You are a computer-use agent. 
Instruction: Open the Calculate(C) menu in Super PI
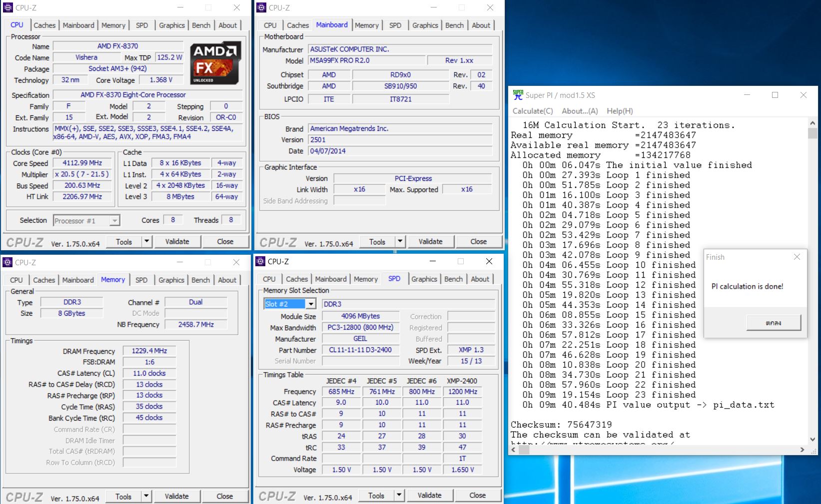533,111
